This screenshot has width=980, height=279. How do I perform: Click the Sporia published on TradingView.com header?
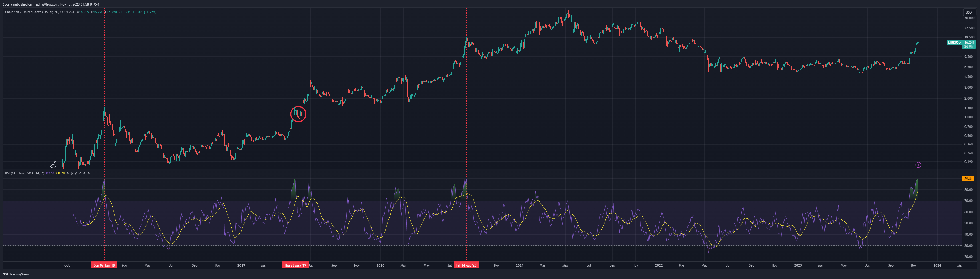51,4
